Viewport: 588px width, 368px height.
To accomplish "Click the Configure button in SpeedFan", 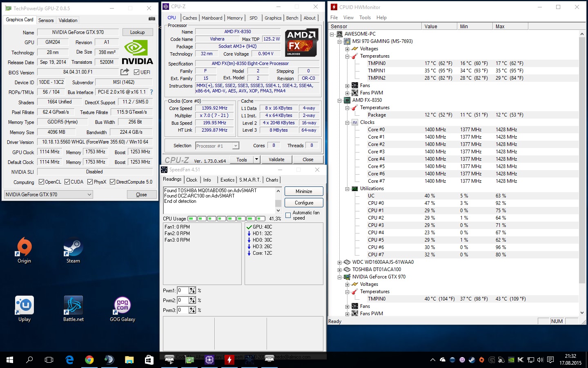I will click(x=304, y=203).
